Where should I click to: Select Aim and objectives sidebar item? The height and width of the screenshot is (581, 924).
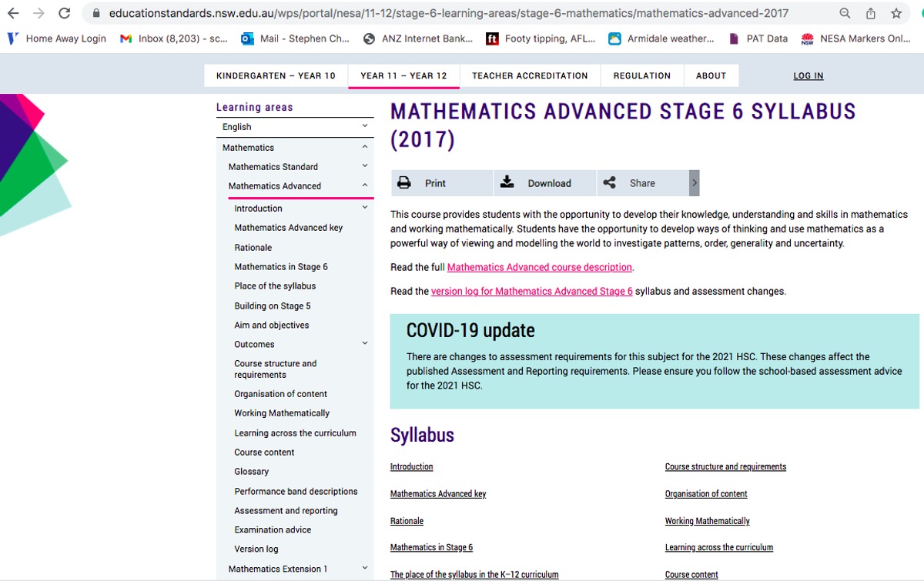click(x=272, y=326)
